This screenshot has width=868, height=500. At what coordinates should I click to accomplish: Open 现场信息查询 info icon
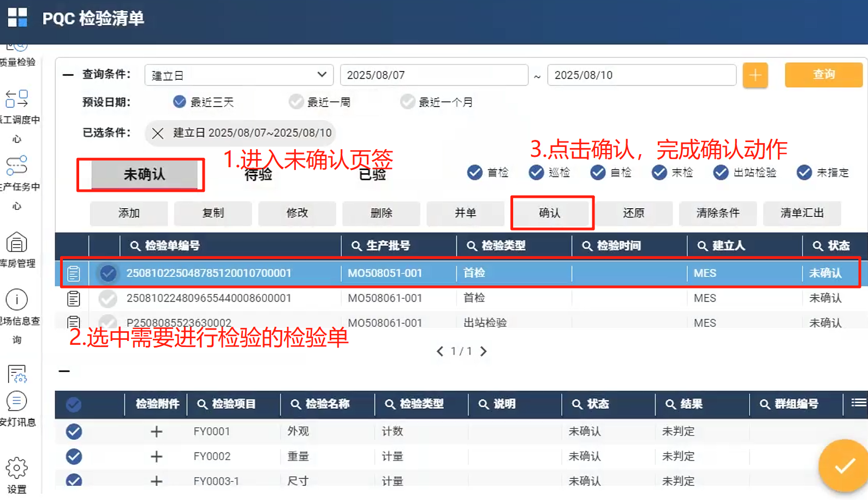(x=17, y=299)
